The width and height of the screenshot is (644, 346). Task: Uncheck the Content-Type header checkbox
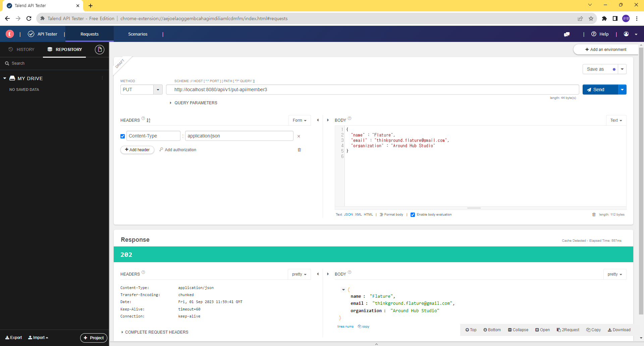pos(122,136)
